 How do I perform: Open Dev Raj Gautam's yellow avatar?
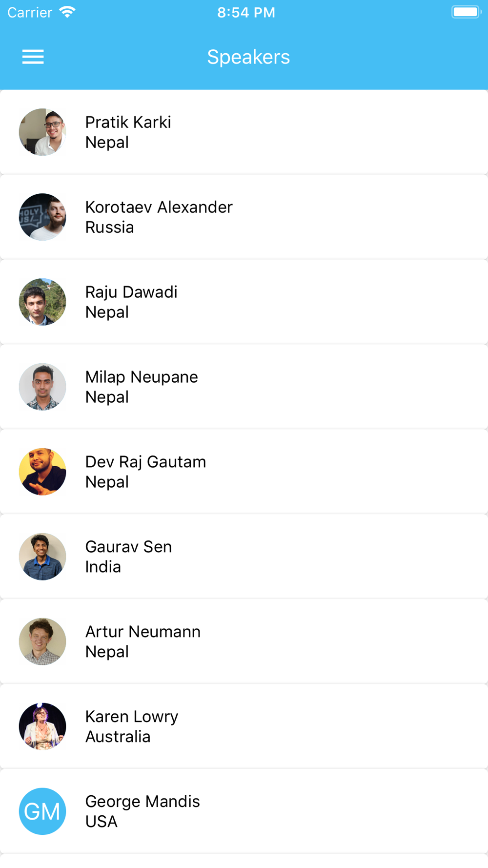point(42,472)
